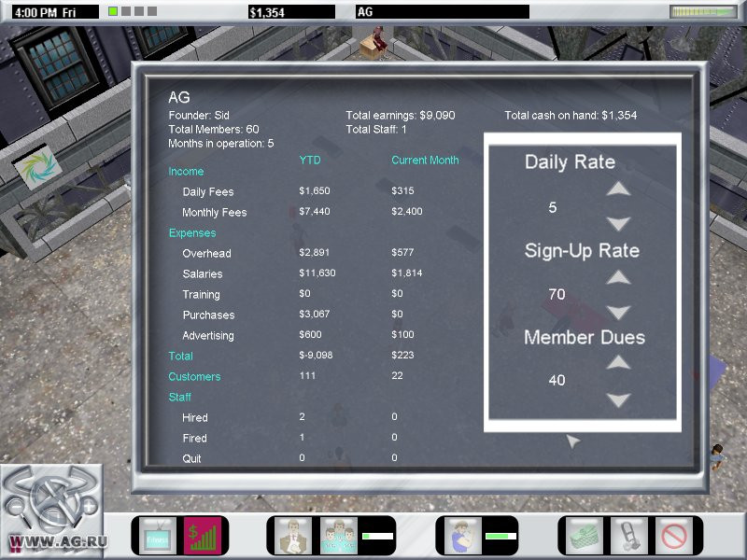The width and height of the screenshot is (747, 560).
Task: Decrease Member Dues with down arrow
Action: point(618,400)
